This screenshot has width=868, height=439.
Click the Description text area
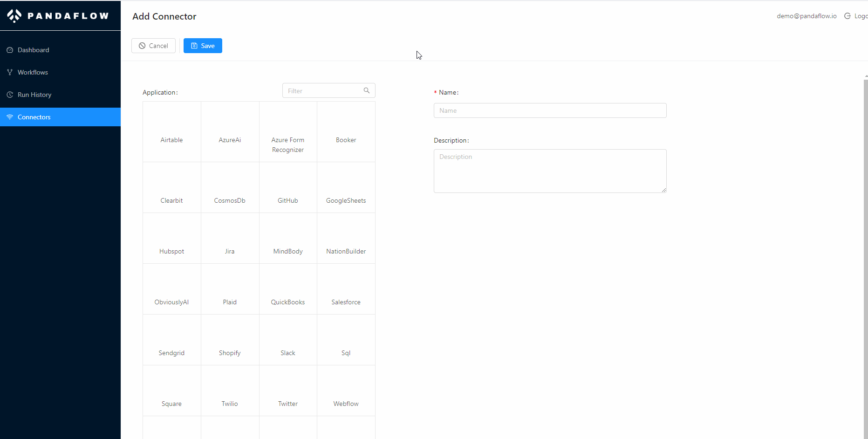click(x=550, y=171)
